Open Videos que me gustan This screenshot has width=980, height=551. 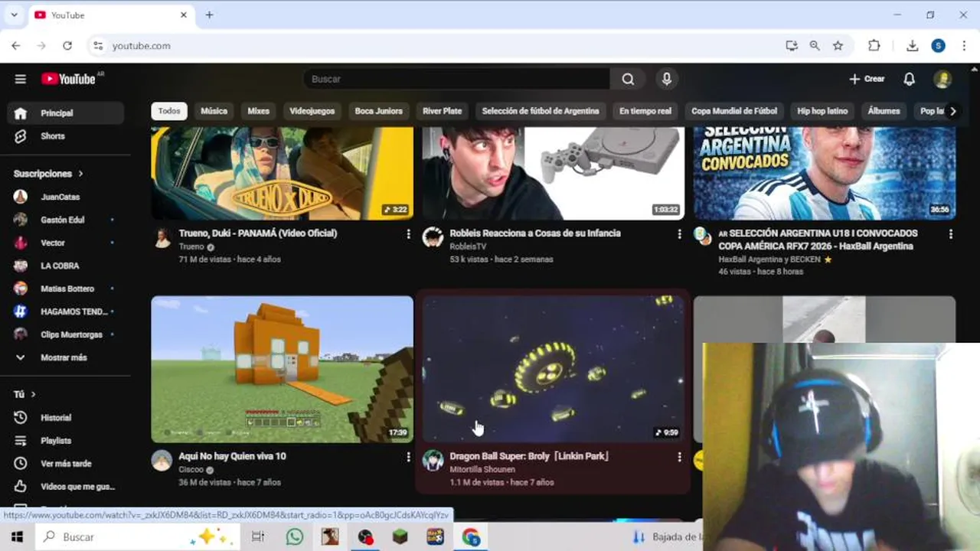click(x=66, y=487)
